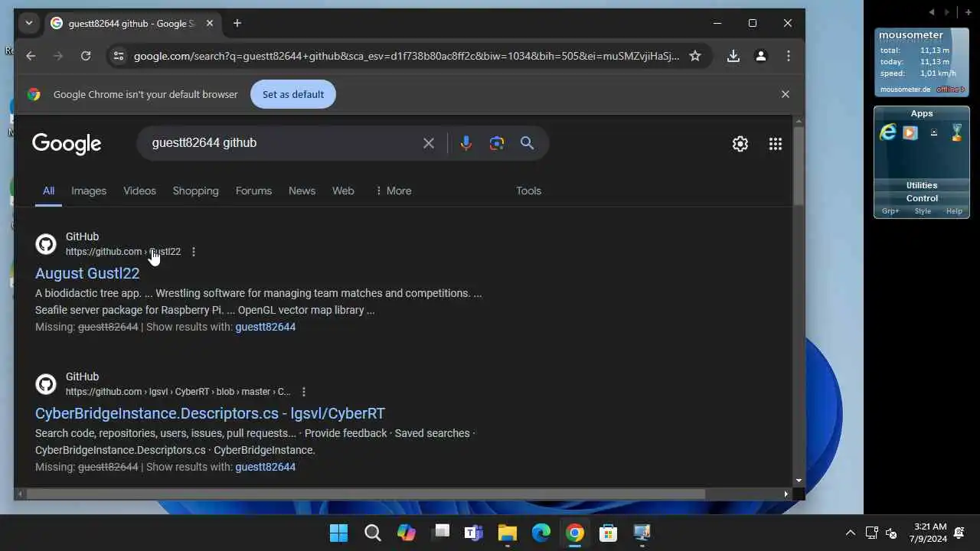Bookmark this page with the star icon
The image size is (980, 551).
tap(695, 56)
